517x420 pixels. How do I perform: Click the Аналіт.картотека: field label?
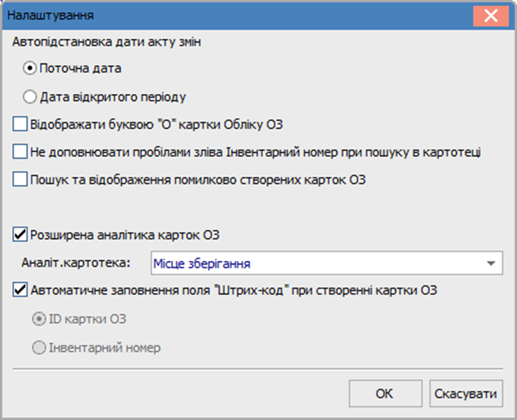[76, 262]
